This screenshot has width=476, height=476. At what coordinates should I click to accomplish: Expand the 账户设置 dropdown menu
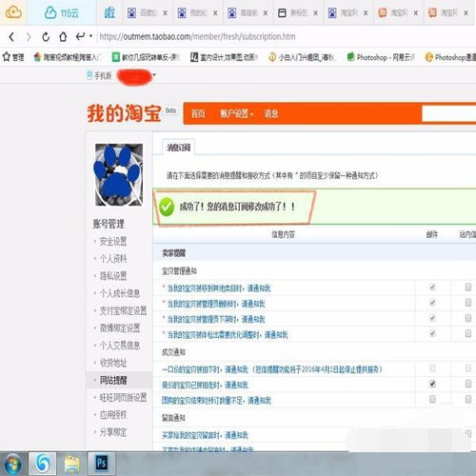(237, 113)
